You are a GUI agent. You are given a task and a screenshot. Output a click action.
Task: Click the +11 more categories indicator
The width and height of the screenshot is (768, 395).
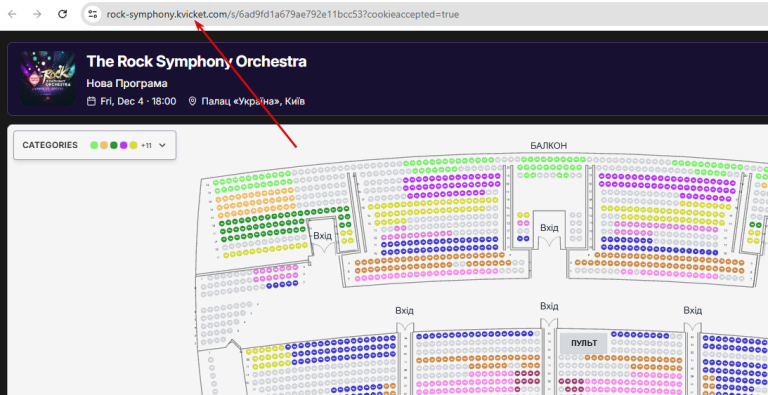(x=146, y=146)
